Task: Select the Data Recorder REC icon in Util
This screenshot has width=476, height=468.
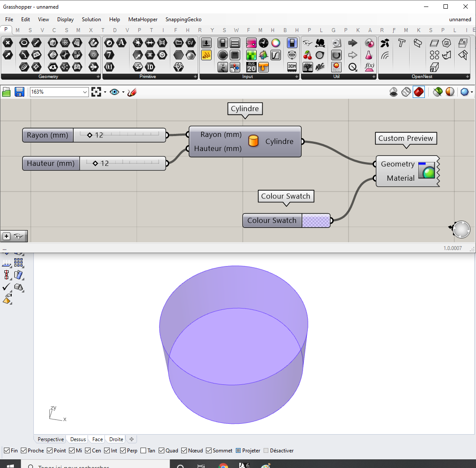Action: [x=337, y=67]
